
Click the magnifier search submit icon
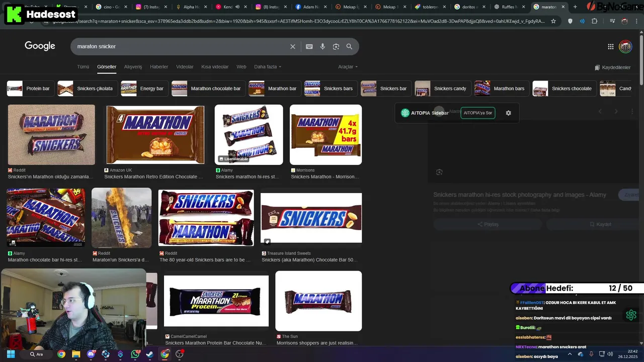point(349,46)
